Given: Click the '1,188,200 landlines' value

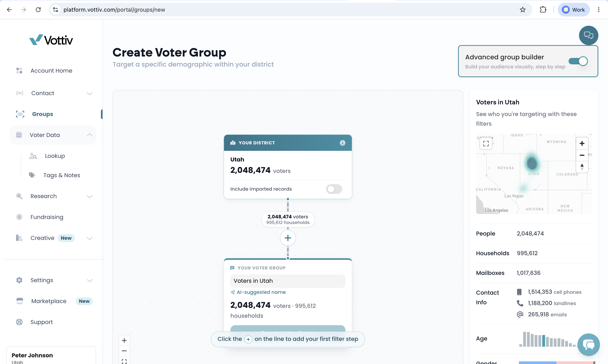Looking at the screenshot, I should pyautogui.click(x=552, y=303).
